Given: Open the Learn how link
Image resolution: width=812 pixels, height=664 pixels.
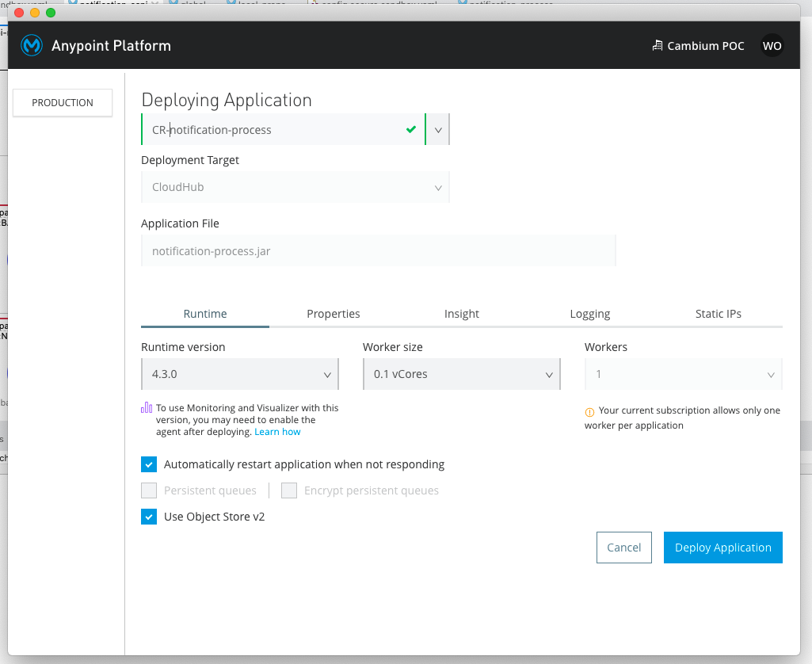Looking at the screenshot, I should coord(277,432).
